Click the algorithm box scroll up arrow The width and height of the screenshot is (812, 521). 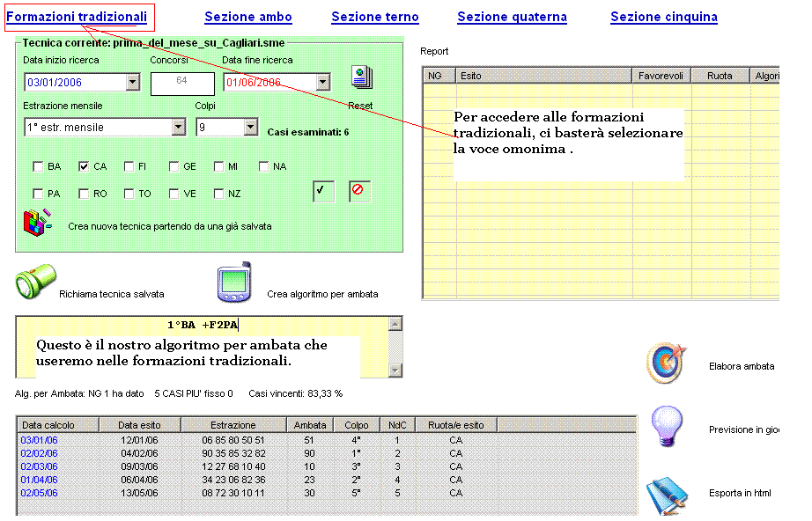[x=395, y=324]
